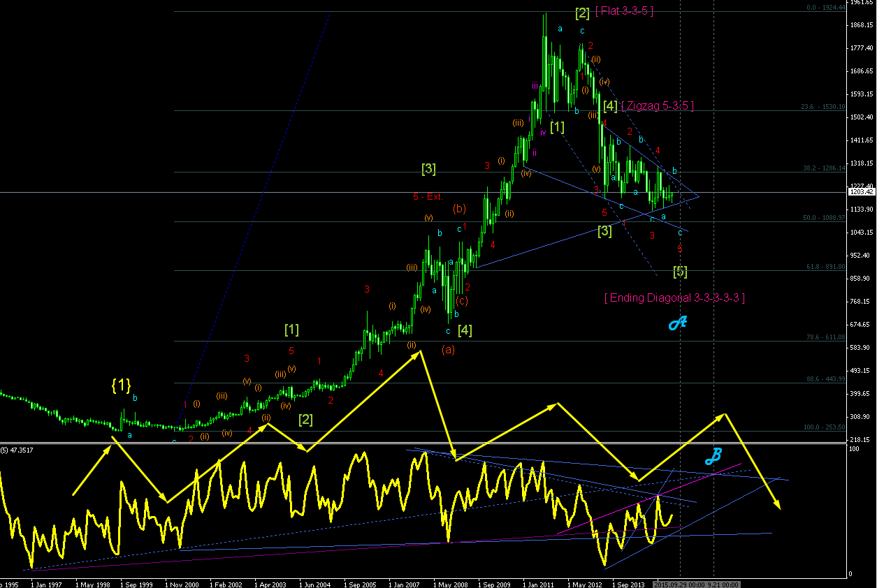This screenshot has width=877, height=588.
Task: Click "1 Sep 1999" on the time axis
Action: [x=138, y=584]
